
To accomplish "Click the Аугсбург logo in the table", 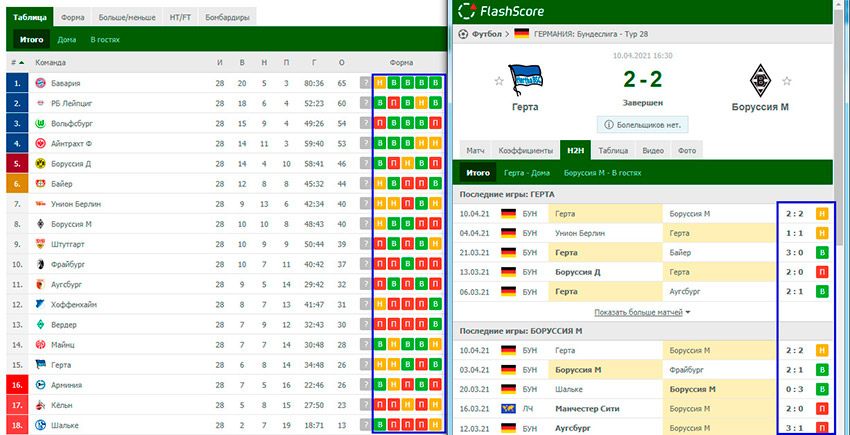I will tap(40, 284).
